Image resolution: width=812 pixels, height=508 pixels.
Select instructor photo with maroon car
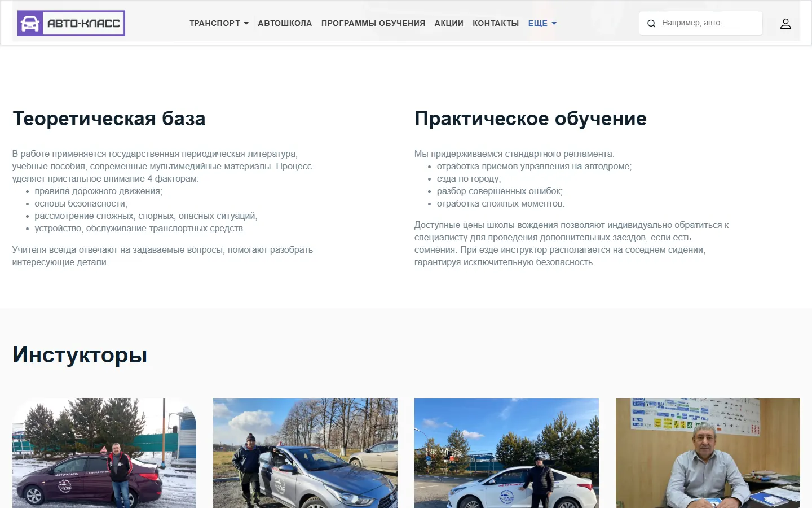104,453
